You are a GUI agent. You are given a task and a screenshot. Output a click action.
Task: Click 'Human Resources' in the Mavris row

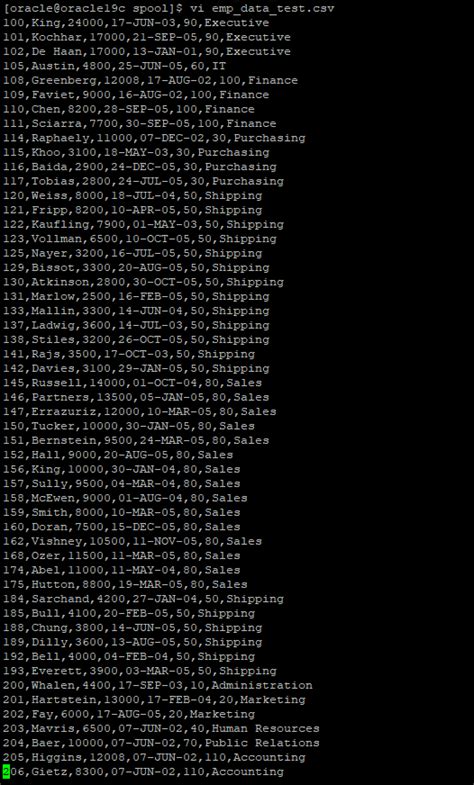coord(265,728)
